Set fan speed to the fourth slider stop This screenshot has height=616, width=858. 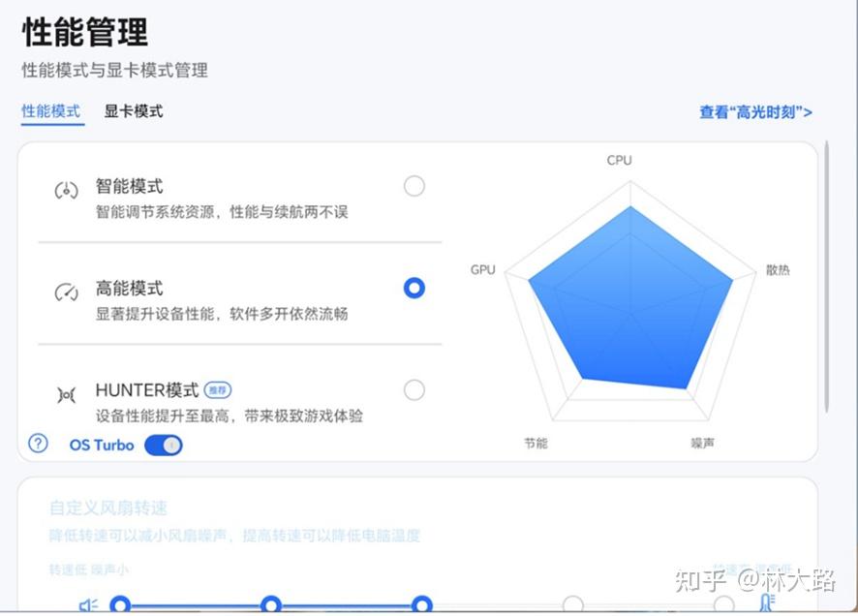click(573, 605)
